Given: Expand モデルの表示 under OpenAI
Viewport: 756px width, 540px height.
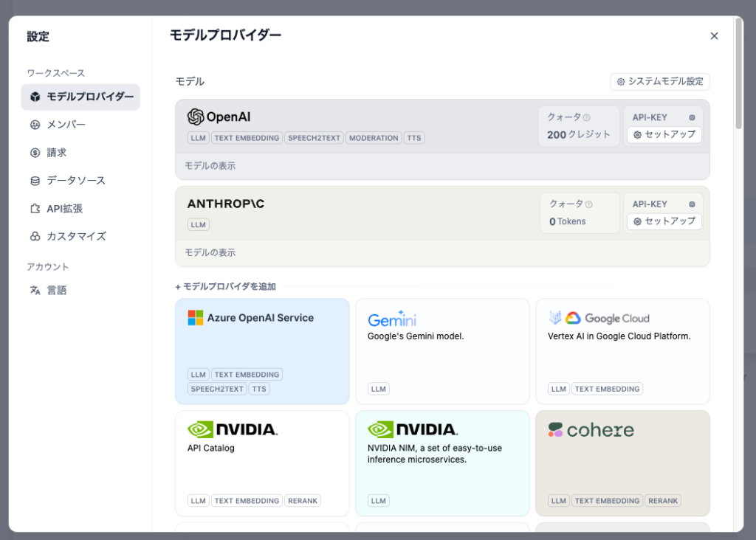Looking at the screenshot, I should pos(210,166).
